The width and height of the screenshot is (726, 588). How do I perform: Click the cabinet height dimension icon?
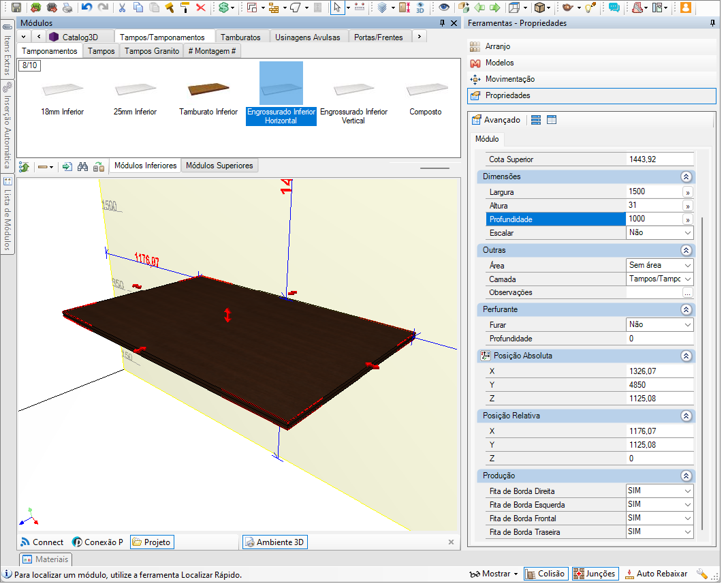click(x=405, y=7)
